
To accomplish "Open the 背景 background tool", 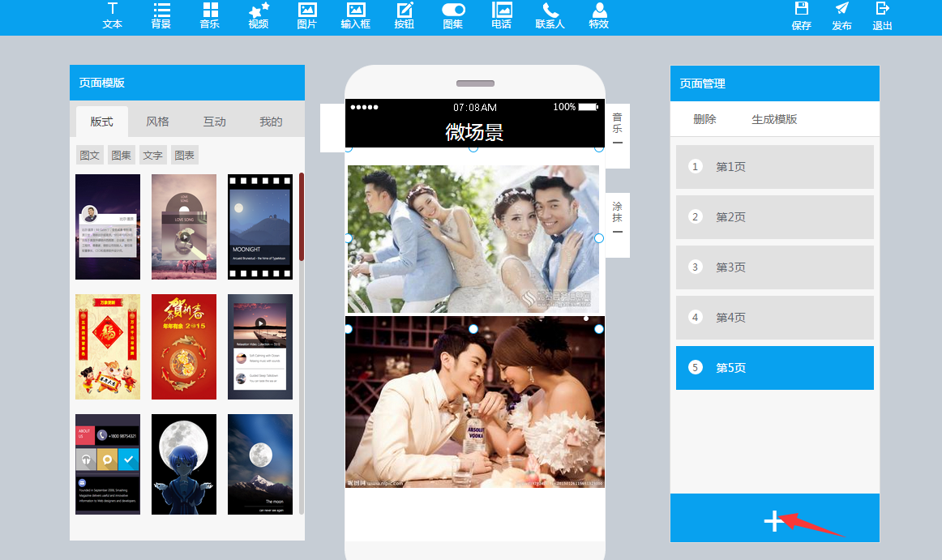I will click(161, 15).
